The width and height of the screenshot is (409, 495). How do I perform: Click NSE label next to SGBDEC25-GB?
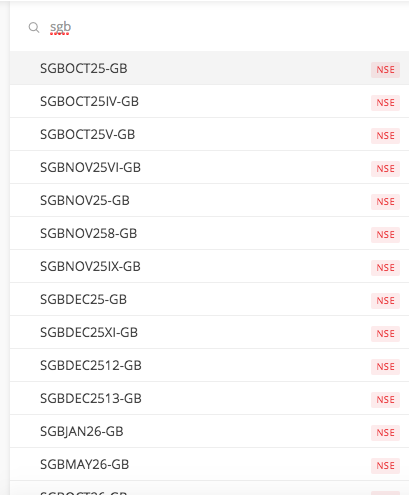385,301
